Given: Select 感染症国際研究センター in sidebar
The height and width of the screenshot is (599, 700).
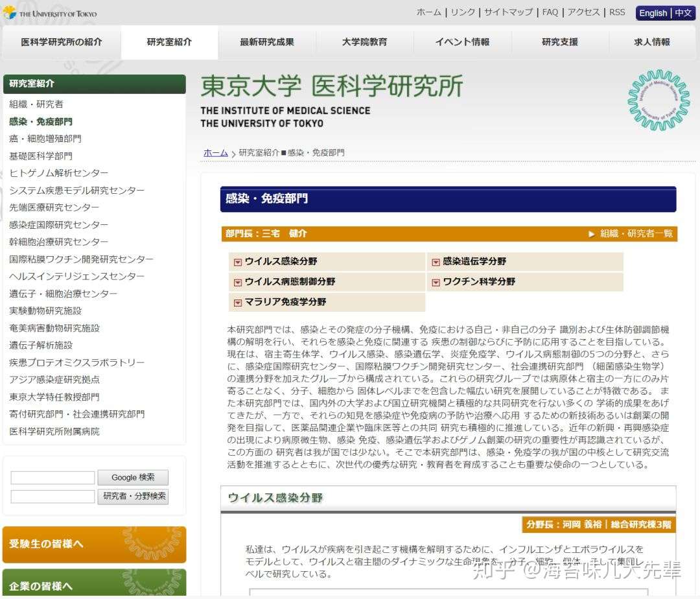Looking at the screenshot, I should click(58, 224).
